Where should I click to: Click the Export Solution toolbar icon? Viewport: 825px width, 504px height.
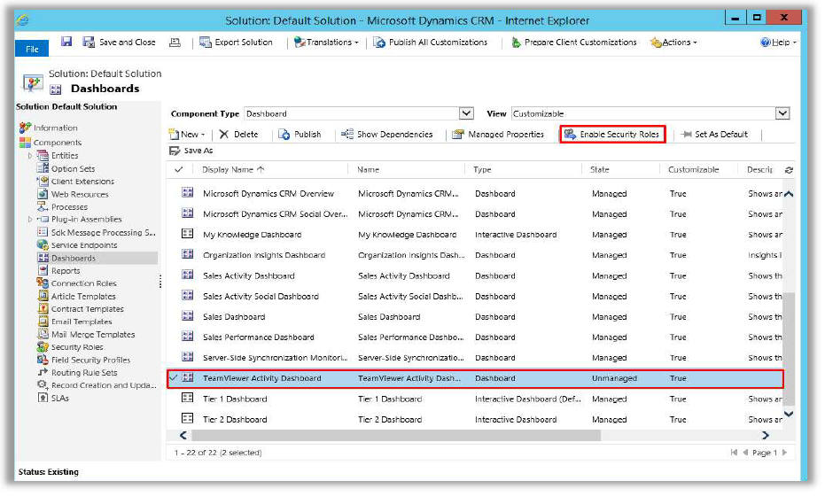click(x=206, y=42)
